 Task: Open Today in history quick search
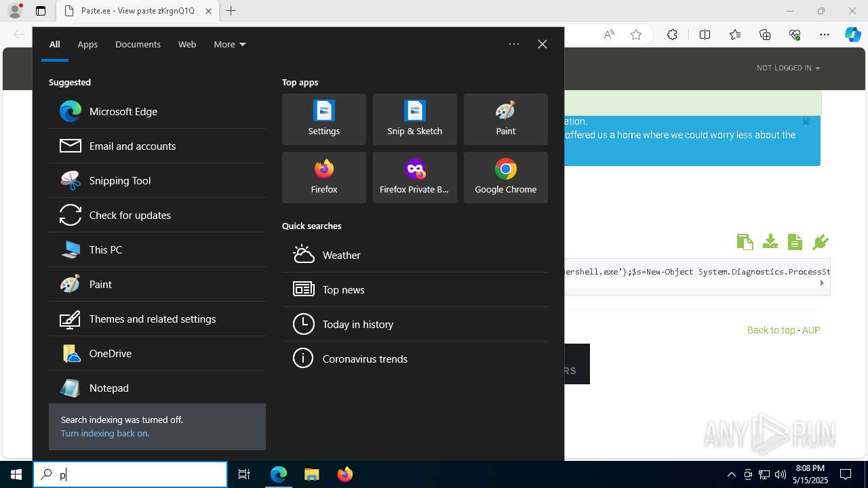(415, 324)
